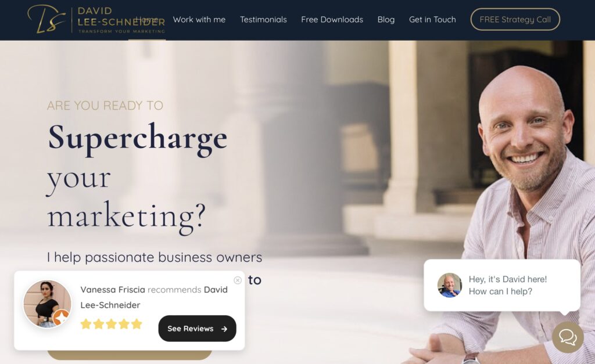
Task: Open the chat bubble widget icon
Action: pos(568,337)
